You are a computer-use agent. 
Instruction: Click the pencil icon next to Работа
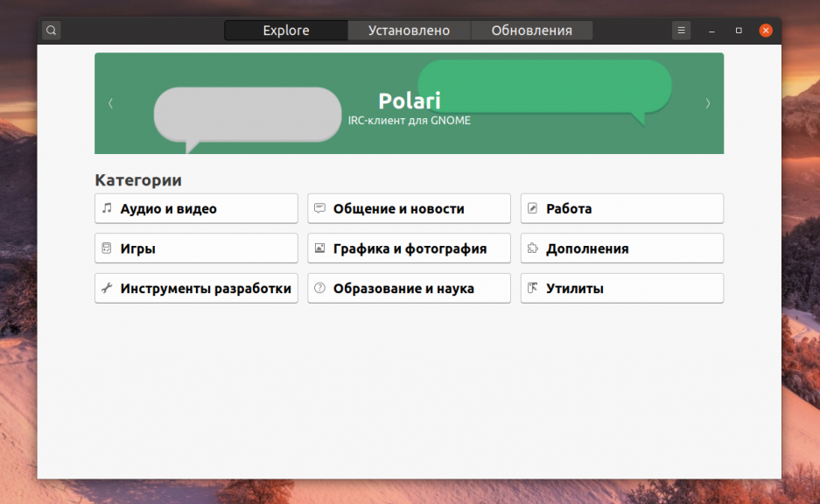coord(532,208)
